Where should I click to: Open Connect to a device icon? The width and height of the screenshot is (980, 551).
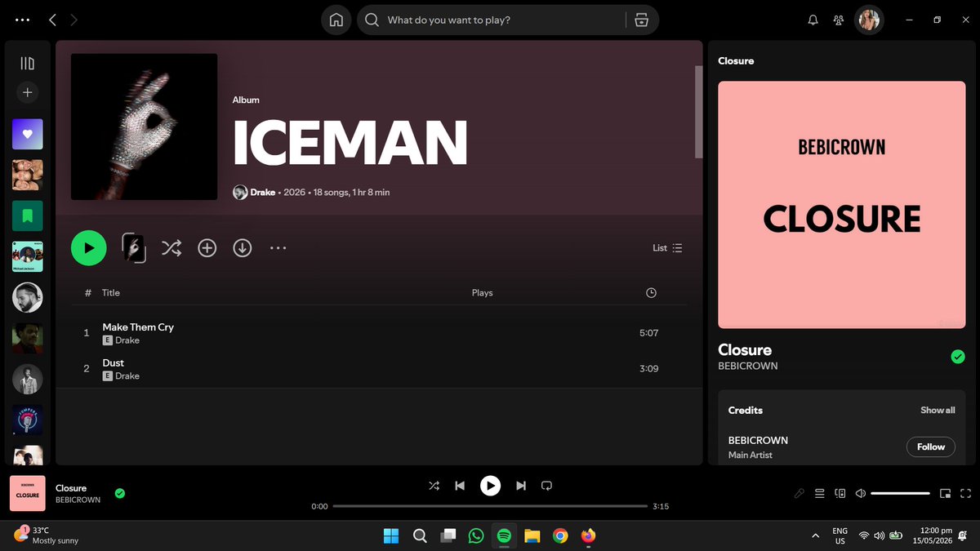[x=840, y=493]
